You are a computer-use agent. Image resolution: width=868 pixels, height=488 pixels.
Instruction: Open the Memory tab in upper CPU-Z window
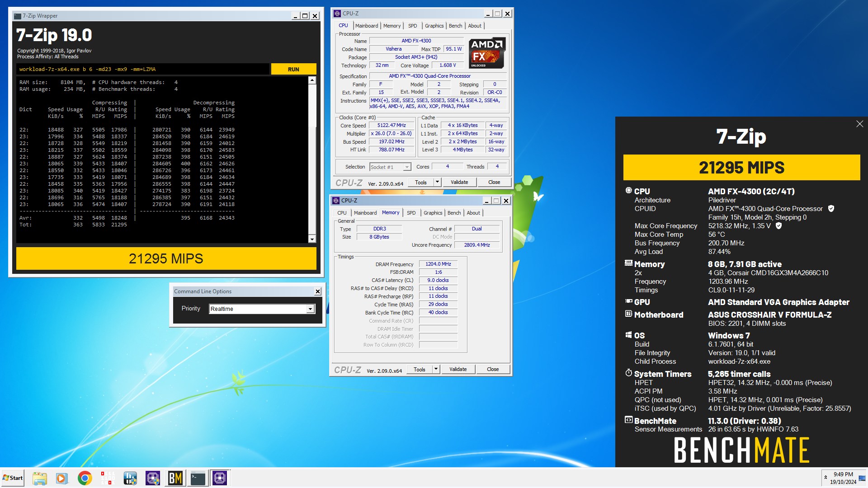(x=392, y=26)
